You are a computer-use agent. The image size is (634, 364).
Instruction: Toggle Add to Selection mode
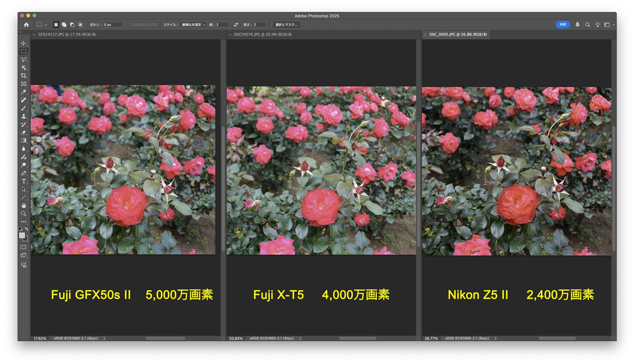pos(64,24)
